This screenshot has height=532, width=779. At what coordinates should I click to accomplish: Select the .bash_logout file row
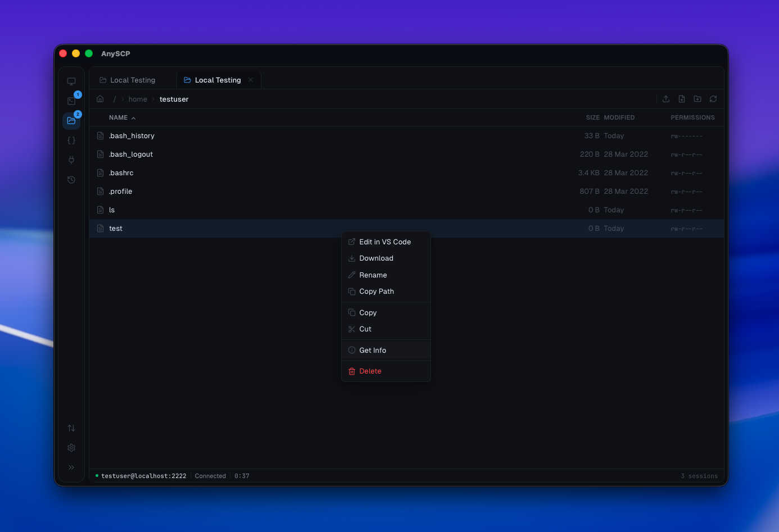coord(406,154)
